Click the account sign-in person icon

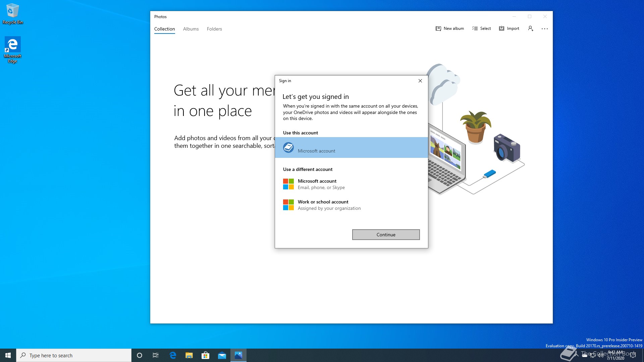click(x=531, y=28)
